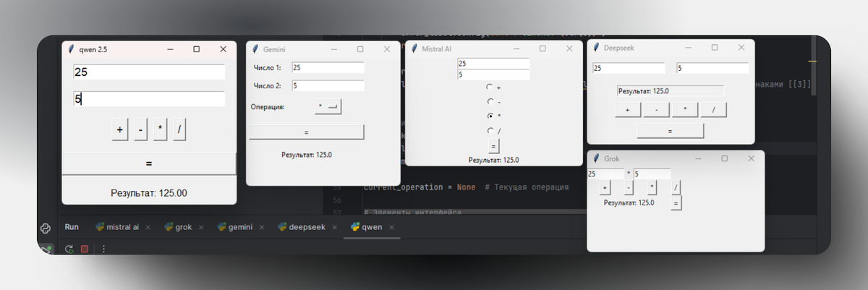Close the qwen run tab
Viewport: 868px width, 290px height.
(x=391, y=227)
